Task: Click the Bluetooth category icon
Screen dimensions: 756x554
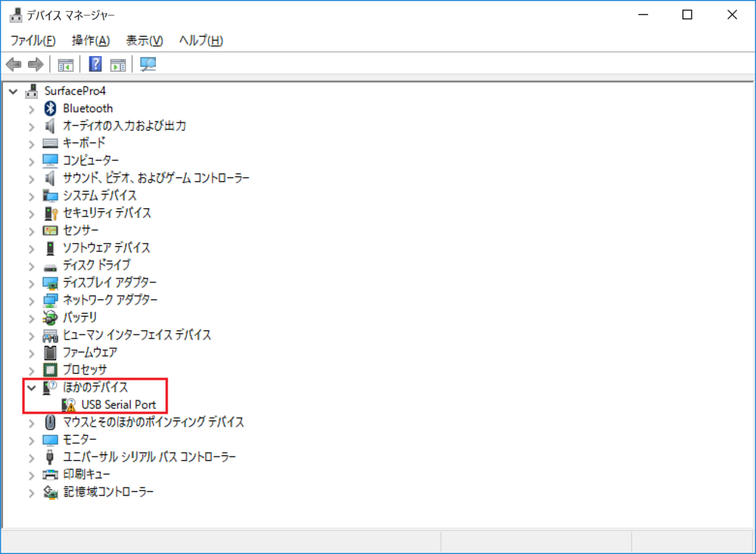Action: 50,109
